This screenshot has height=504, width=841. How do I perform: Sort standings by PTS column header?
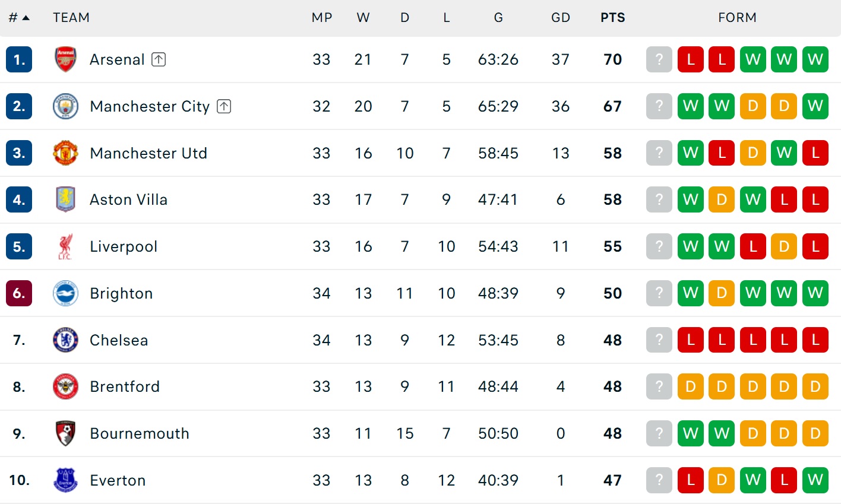(612, 18)
